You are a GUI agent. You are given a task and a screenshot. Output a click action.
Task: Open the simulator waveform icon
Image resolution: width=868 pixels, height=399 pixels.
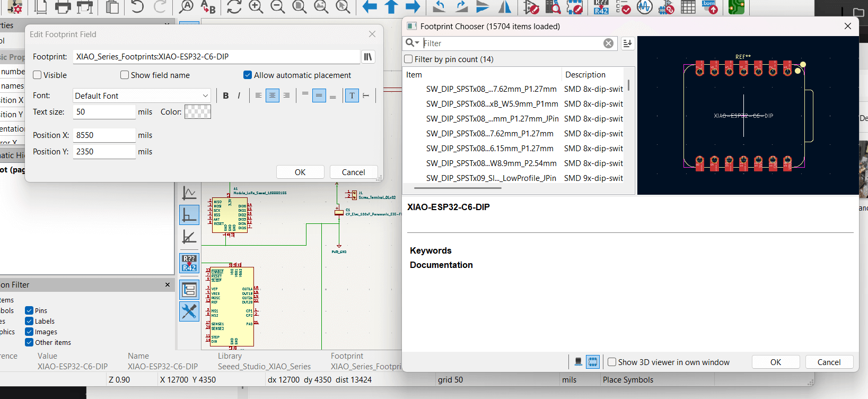tap(644, 7)
